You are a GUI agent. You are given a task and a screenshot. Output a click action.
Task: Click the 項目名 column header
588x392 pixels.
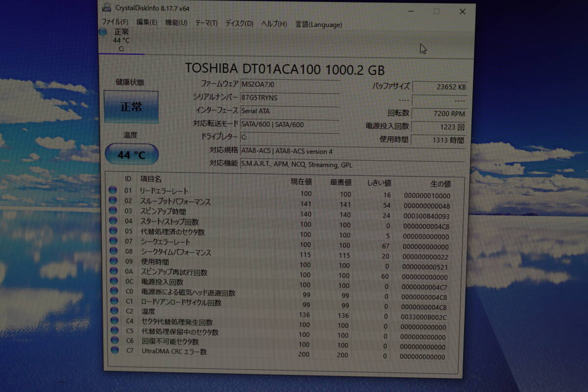coord(151,179)
